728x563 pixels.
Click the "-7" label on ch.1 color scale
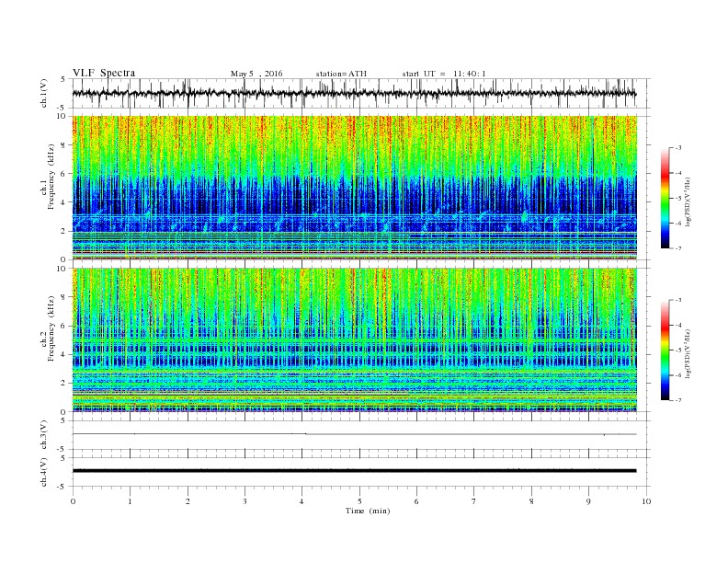[678, 248]
